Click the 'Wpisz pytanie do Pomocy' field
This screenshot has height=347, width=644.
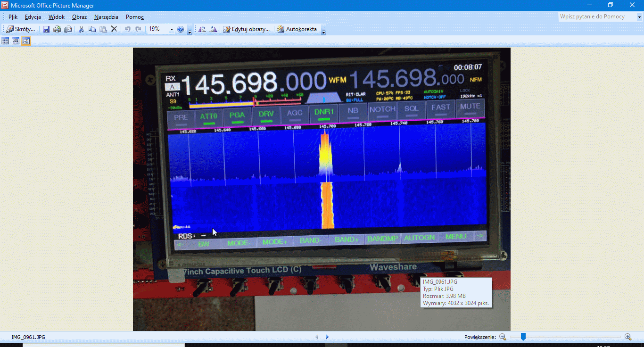click(597, 17)
